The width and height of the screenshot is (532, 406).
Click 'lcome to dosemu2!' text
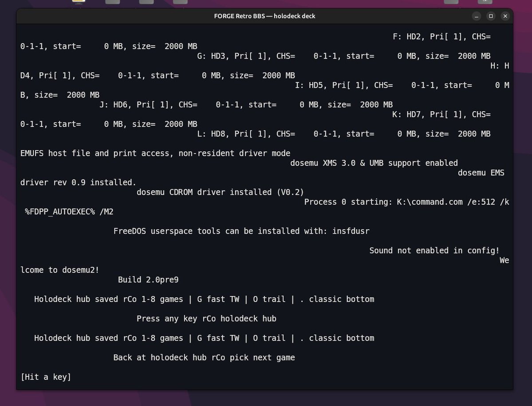[x=60, y=270]
